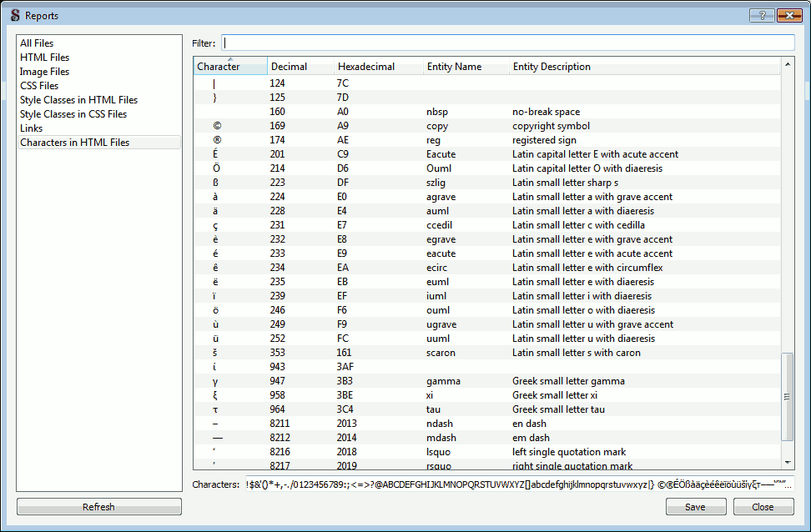Image resolution: width=811 pixels, height=532 pixels.
Task: Click the 'eacute' lowercase entity name
Action: [x=441, y=253]
